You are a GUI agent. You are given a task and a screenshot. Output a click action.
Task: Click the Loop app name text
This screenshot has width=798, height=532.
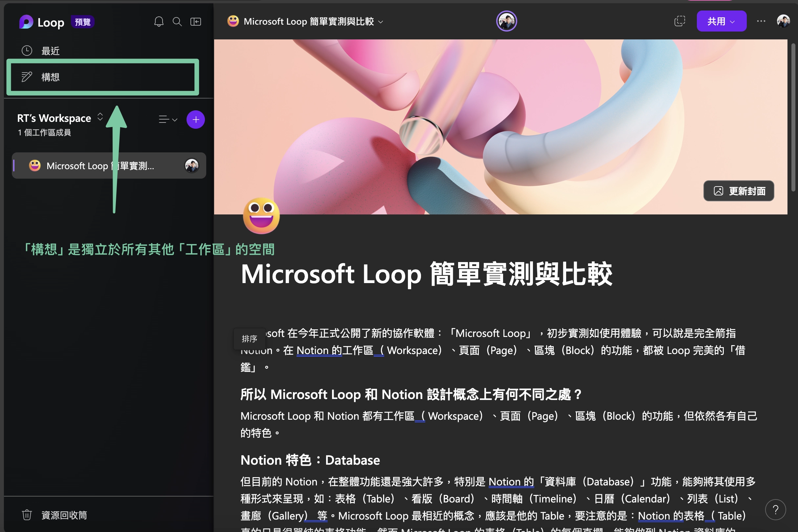(51, 22)
